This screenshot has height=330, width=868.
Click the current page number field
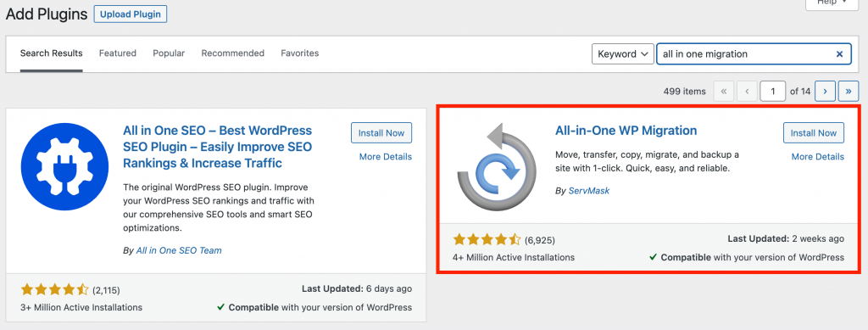[x=773, y=92]
